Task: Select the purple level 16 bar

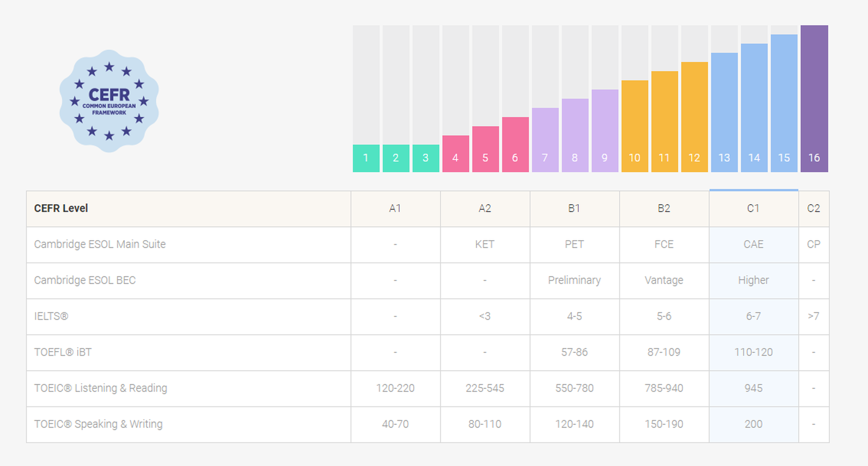Action: (814, 99)
